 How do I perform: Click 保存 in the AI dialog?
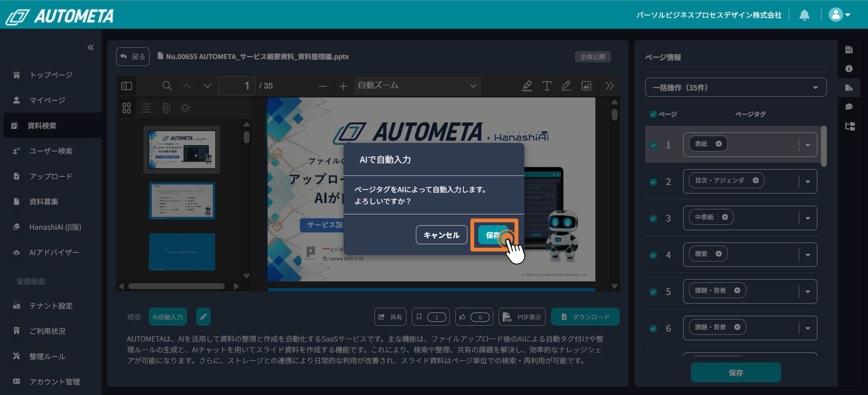494,235
